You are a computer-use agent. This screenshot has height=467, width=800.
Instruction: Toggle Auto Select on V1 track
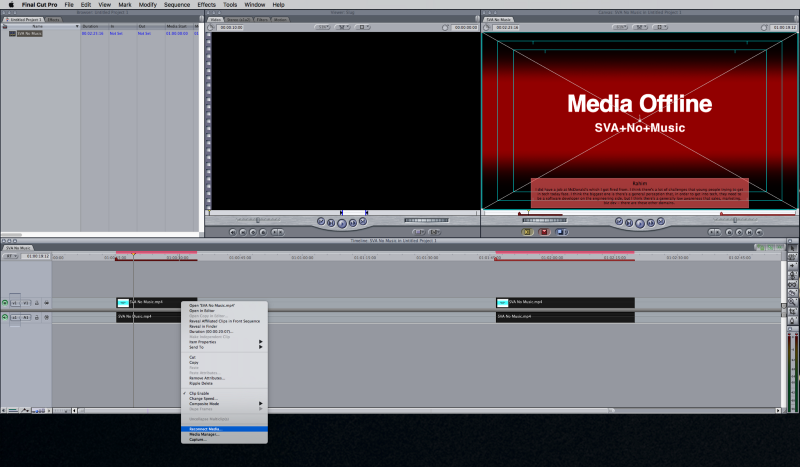[x=46, y=303]
